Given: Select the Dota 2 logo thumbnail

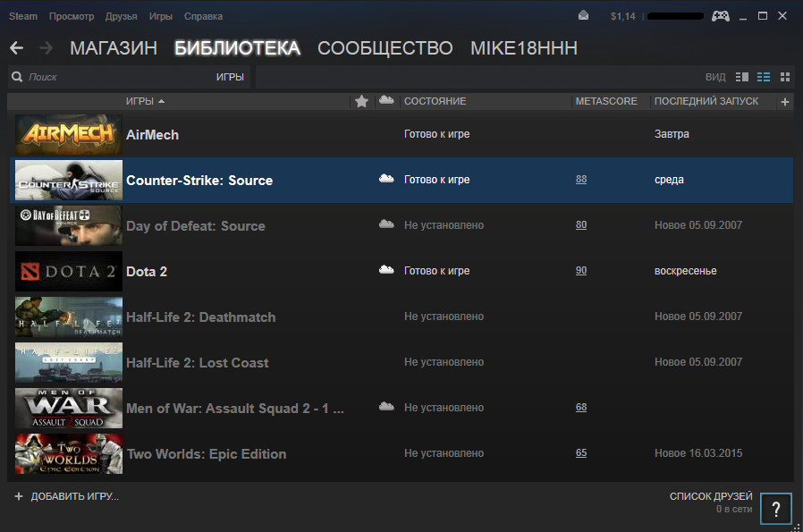Looking at the screenshot, I should [69, 272].
